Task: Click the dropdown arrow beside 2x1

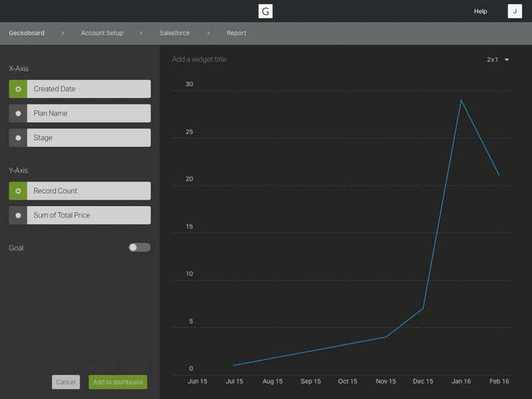Action: click(507, 59)
